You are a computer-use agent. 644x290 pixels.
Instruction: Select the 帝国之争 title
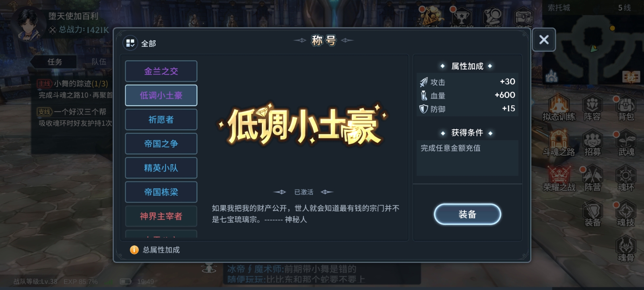(x=161, y=144)
